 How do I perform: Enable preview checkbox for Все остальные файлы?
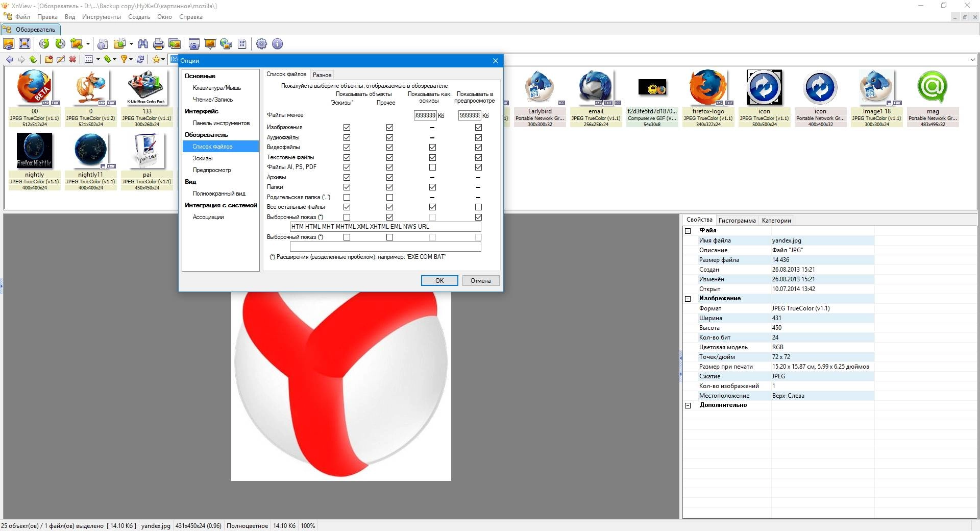(x=478, y=207)
